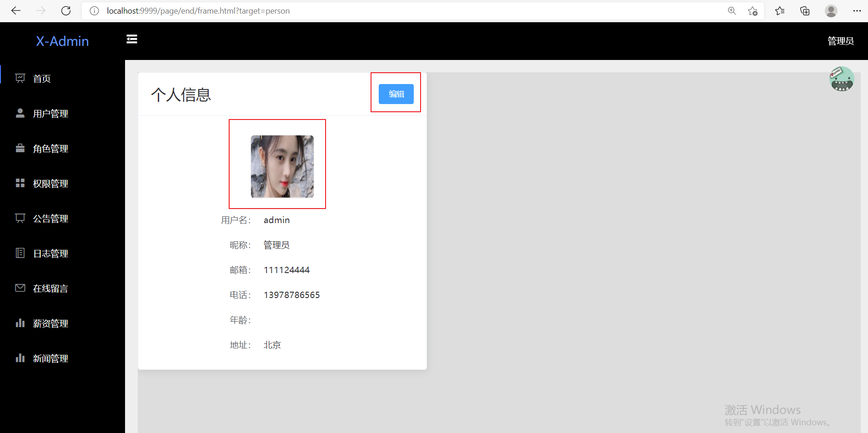Click the 用户名: label
868x433 pixels.
[x=236, y=220]
